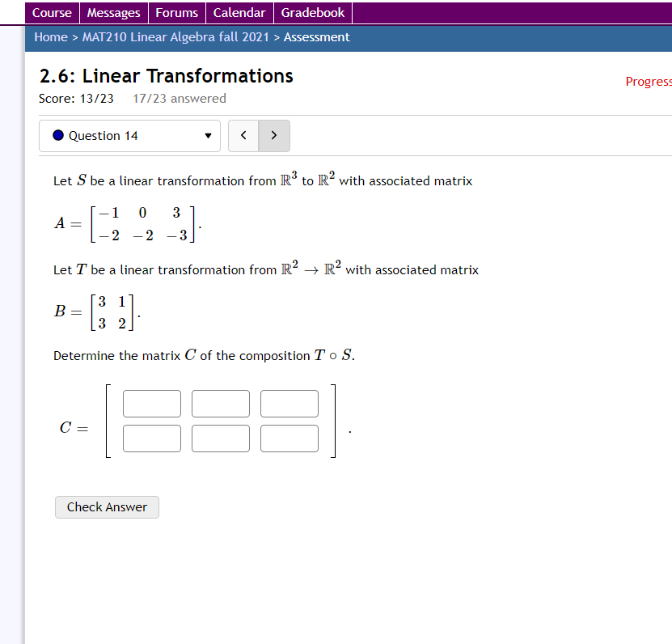
Task: Click the middle box in matrix C's top row
Action: tap(220, 404)
